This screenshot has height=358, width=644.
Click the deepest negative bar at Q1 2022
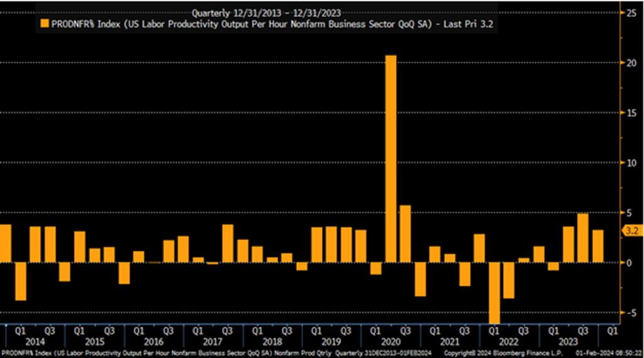494,293
